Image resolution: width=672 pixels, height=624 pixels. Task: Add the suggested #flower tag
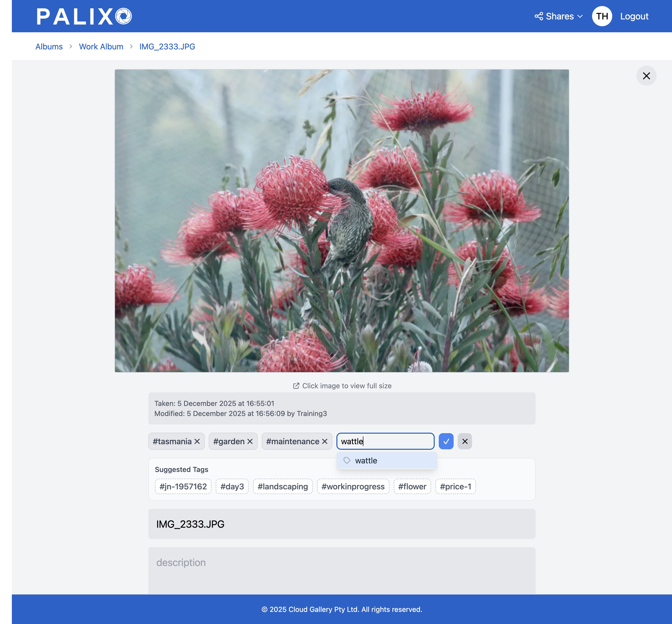pyautogui.click(x=412, y=486)
